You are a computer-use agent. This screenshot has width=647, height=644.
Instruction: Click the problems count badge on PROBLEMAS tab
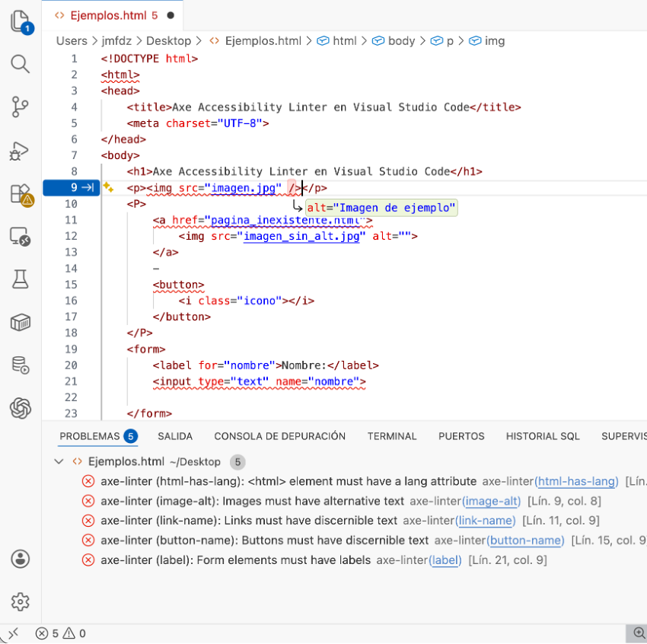[x=130, y=436]
